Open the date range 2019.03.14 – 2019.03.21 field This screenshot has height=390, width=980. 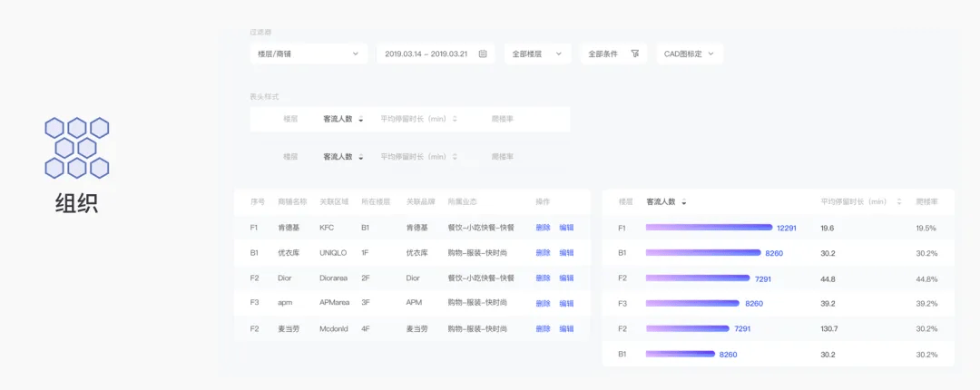(x=436, y=54)
